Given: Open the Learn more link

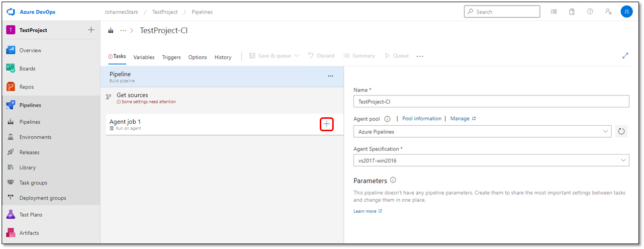Looking at the screenshot, I should (368, 211).
